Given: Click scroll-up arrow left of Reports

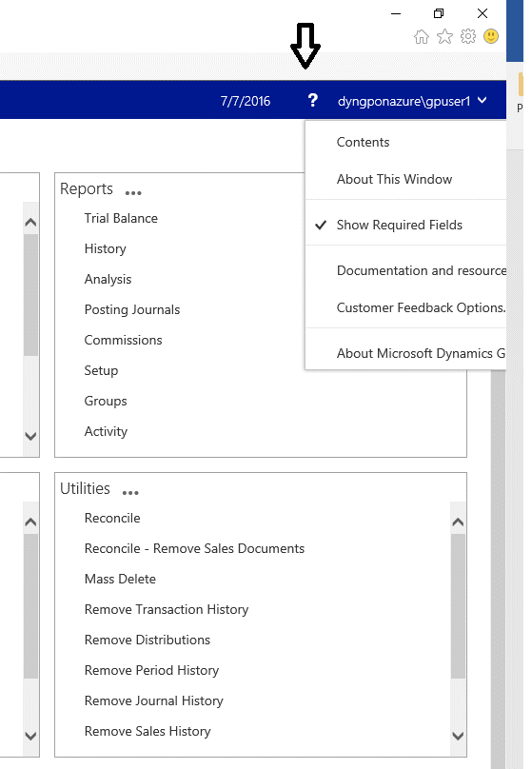Looking at the screenshot, I should point(30,222).
